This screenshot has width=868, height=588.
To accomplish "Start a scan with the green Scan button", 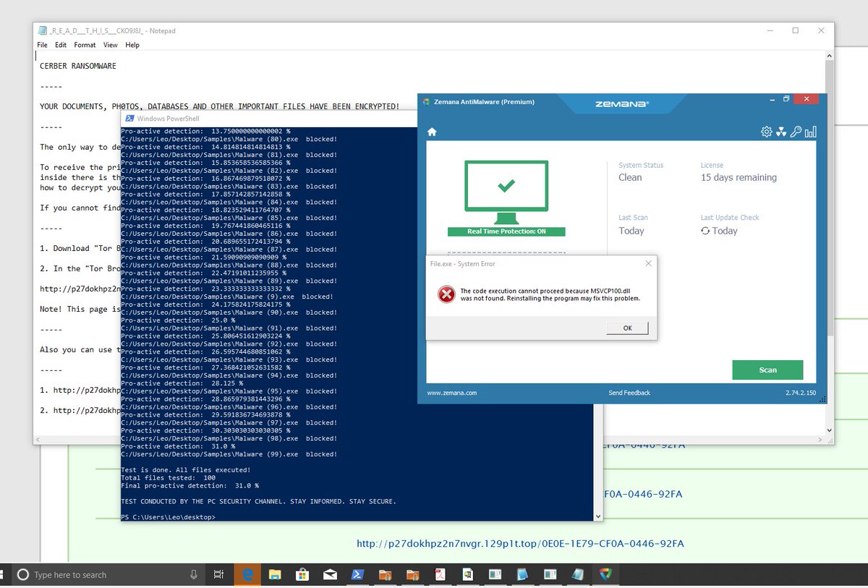I will click(767, 370).
